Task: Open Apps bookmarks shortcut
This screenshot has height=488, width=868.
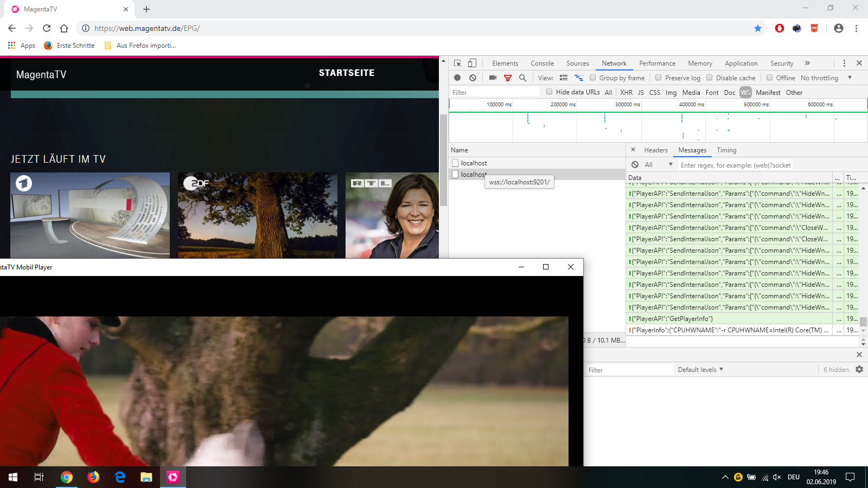Action: click(x=22, y=46)
